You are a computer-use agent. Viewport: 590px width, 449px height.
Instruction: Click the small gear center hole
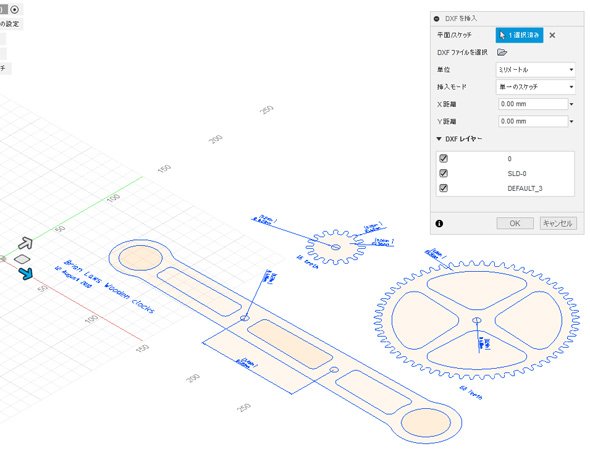pyautogui.click(x=336, y=247)
